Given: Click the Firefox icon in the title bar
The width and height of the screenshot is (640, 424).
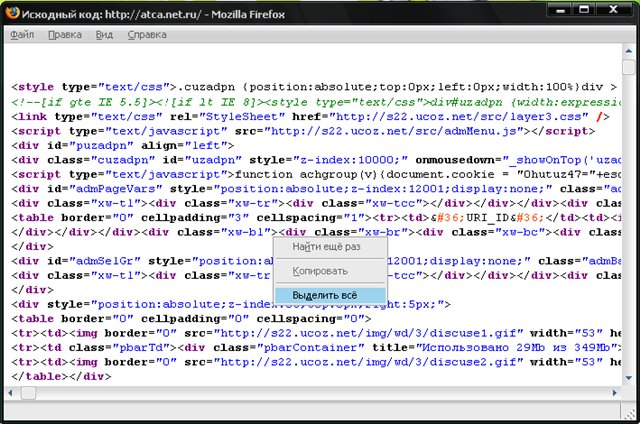Looking at the screenshot, I should 14,13.
